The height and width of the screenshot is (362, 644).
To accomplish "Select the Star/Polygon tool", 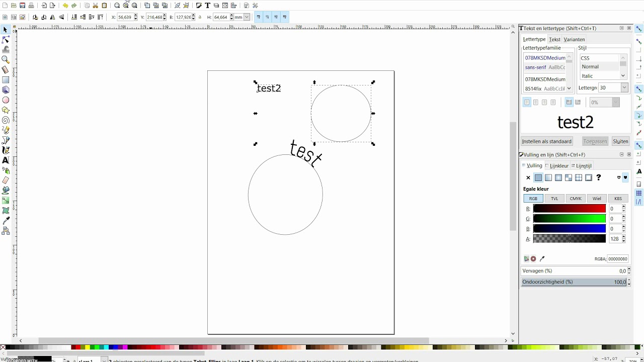I will click(6, 110).
